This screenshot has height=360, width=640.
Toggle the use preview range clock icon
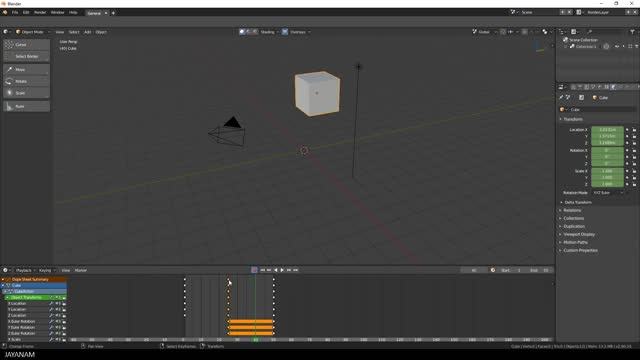[x=493, y=270]
